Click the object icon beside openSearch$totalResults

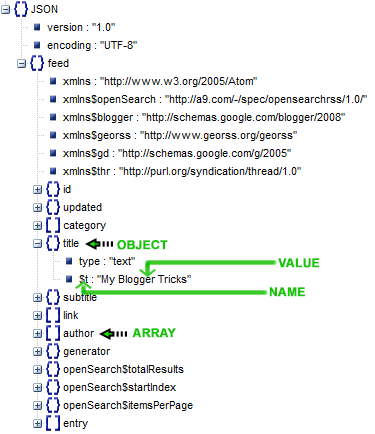(x=53, y=369)
